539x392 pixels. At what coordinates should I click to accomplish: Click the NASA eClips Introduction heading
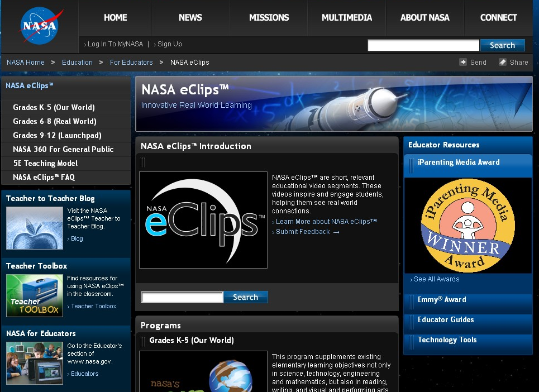(x=196, y=146)
